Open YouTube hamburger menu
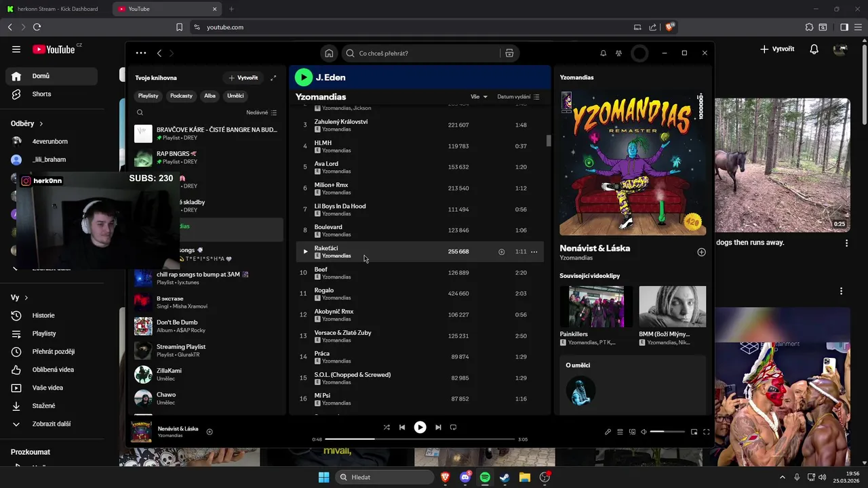The height and width of the screenshot is (488, 868). click(16, 49)
